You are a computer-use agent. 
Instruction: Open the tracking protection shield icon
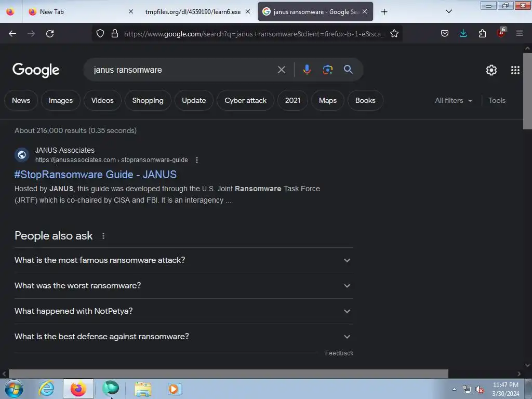pos(100,33)
